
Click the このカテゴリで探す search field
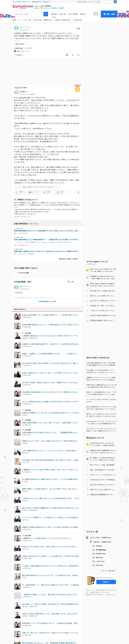tap(28, 14)
